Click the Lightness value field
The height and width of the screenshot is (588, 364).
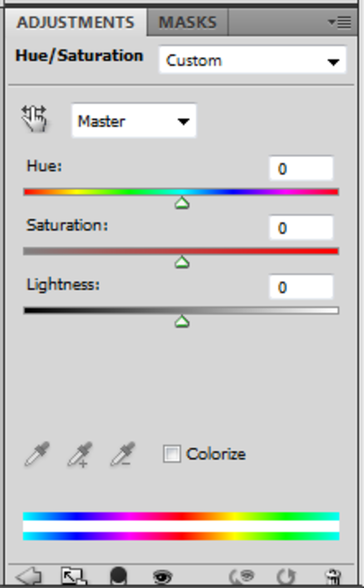pos(301,287)
